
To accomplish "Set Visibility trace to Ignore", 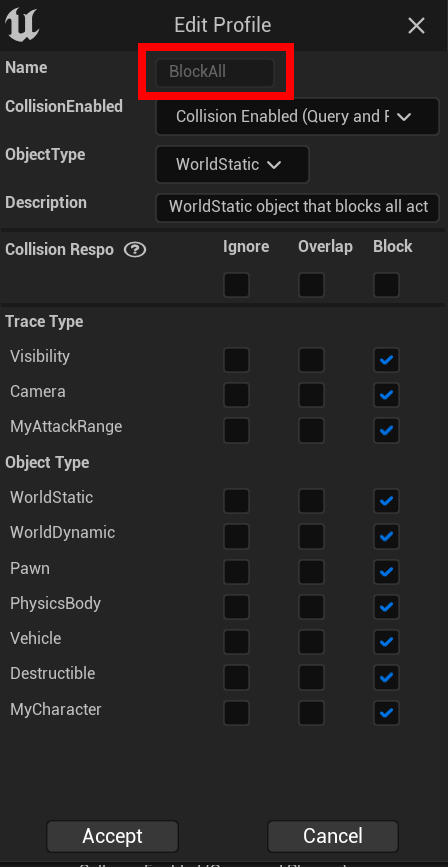I will coord(236,360).
